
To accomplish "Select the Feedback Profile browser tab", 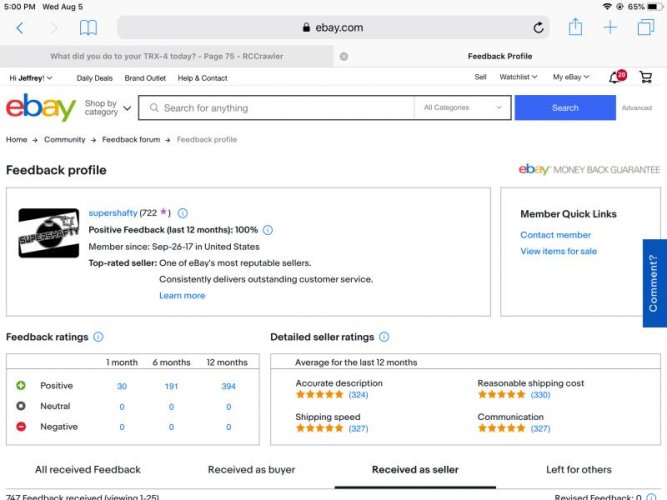I will click(500, 56).
